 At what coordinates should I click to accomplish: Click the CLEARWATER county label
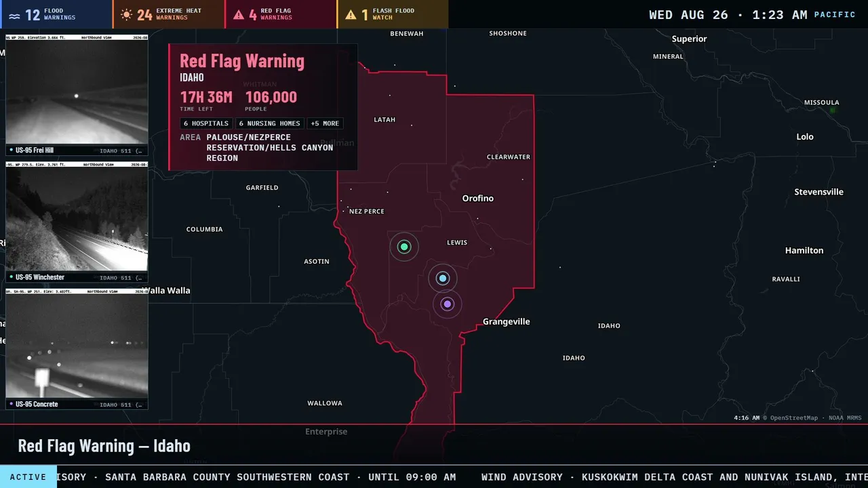(x=509, y=157)
